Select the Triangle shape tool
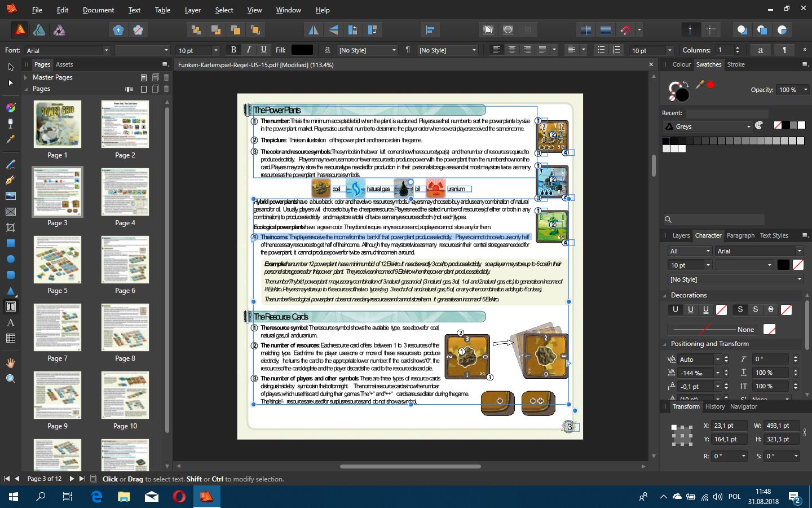Screen dimensions: 812x508 pyautogui.click(x=11, y=291)
